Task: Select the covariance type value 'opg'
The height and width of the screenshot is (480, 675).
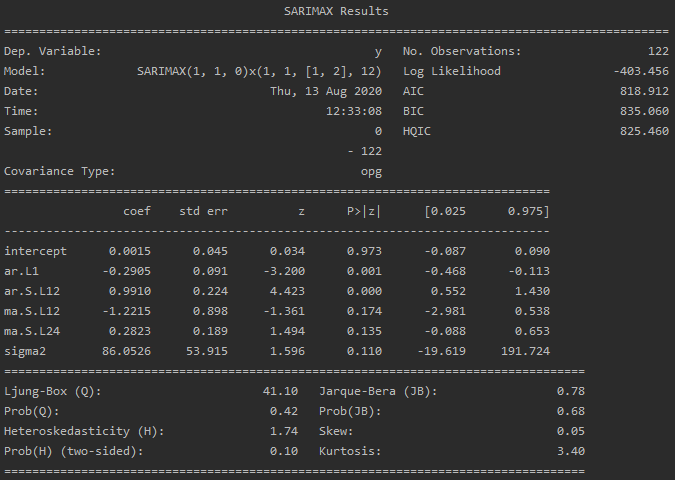Action: (x=372, y=172)
